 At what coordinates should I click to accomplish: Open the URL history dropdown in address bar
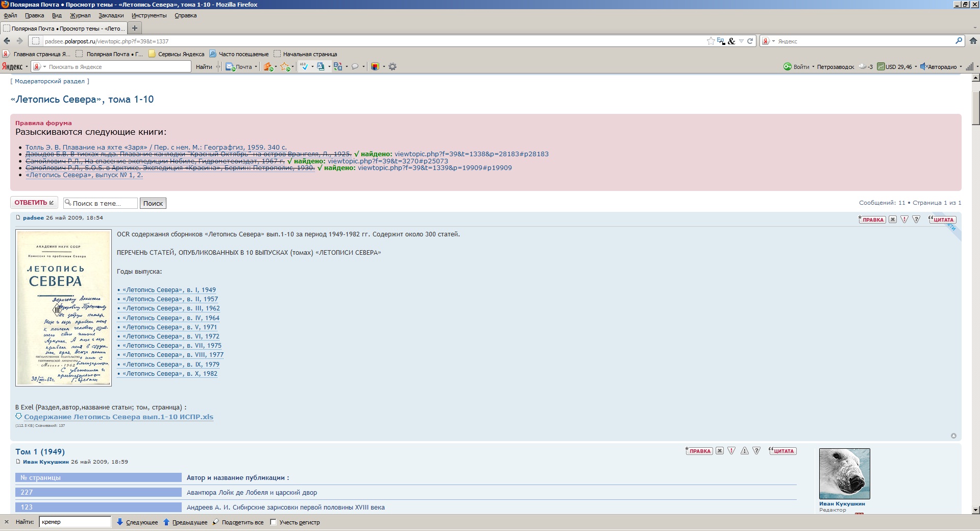coord(741,41)
